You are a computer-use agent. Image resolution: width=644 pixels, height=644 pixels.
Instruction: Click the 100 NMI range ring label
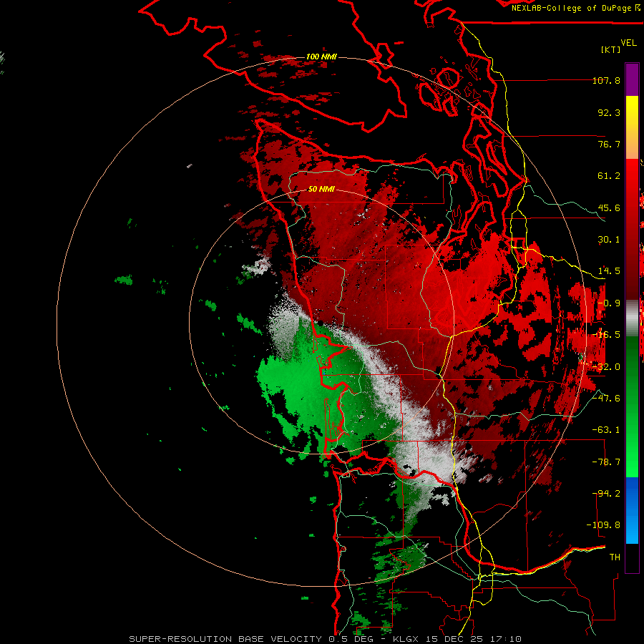[x=321, y=57]
